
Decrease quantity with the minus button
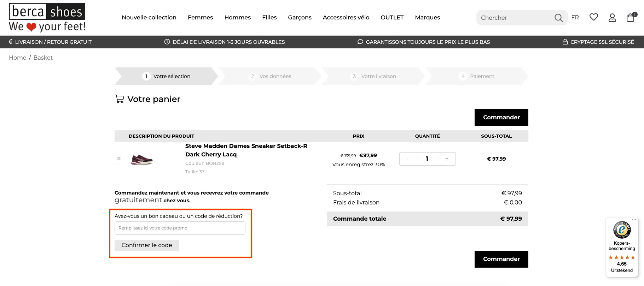point(408,159)
